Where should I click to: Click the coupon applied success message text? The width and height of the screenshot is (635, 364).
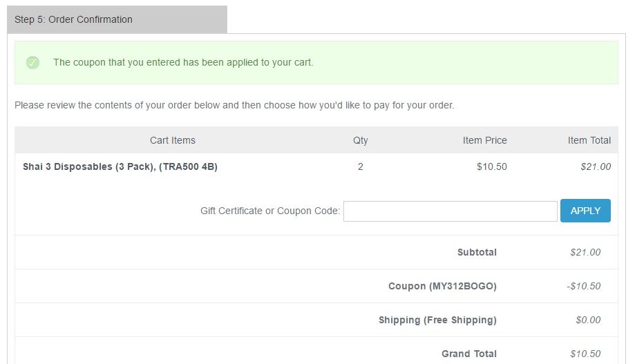[x=183, y=62]
